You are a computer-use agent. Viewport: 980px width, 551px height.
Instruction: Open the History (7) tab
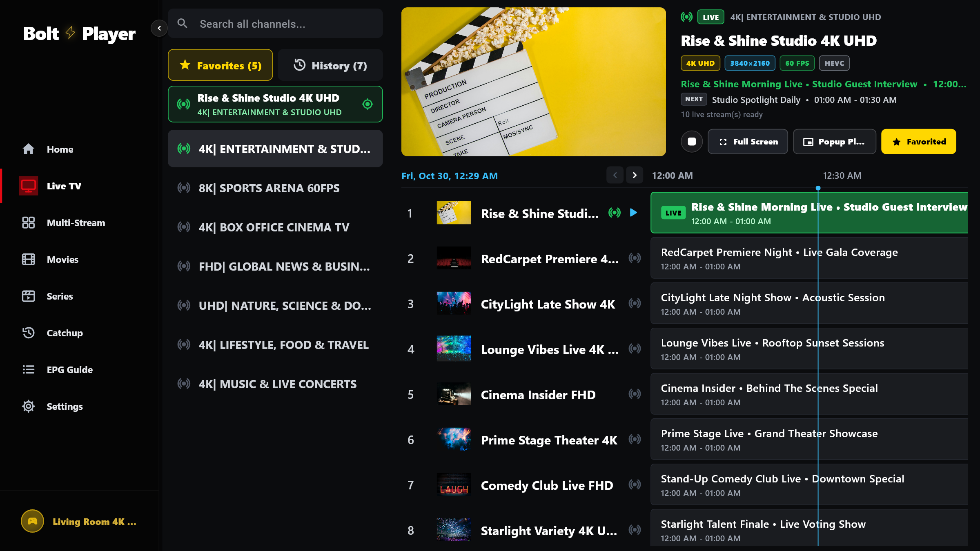330,65
